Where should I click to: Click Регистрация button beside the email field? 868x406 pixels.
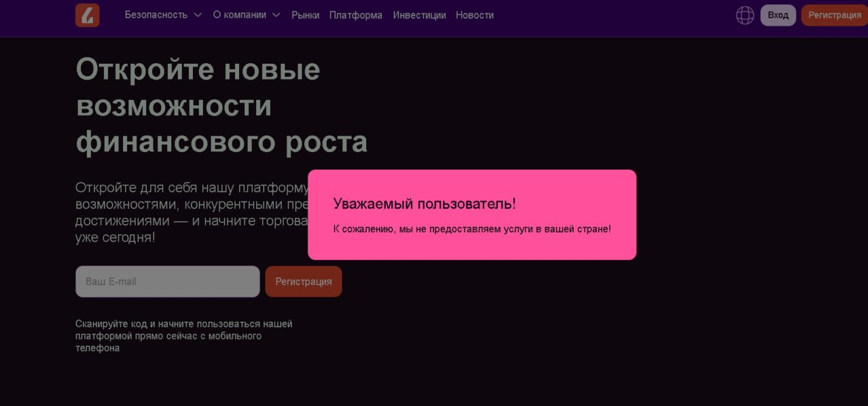point(304,282)
